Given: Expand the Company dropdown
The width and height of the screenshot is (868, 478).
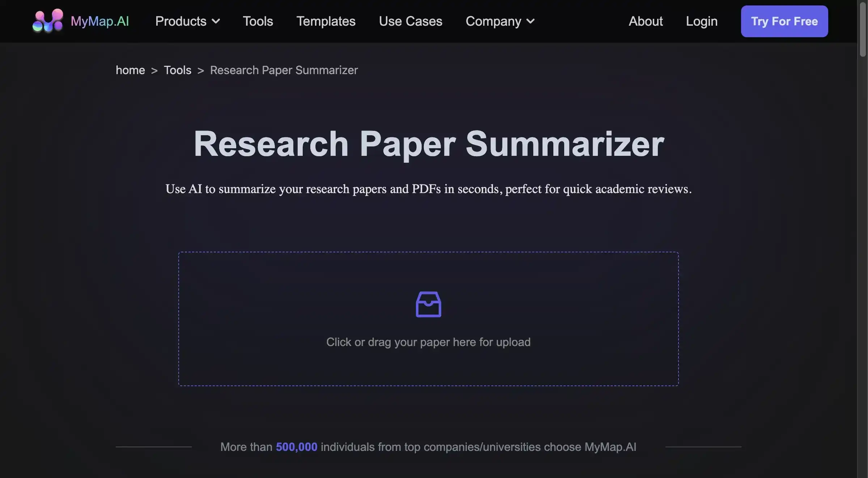Looking at the screenshot, I should [499, 21].
